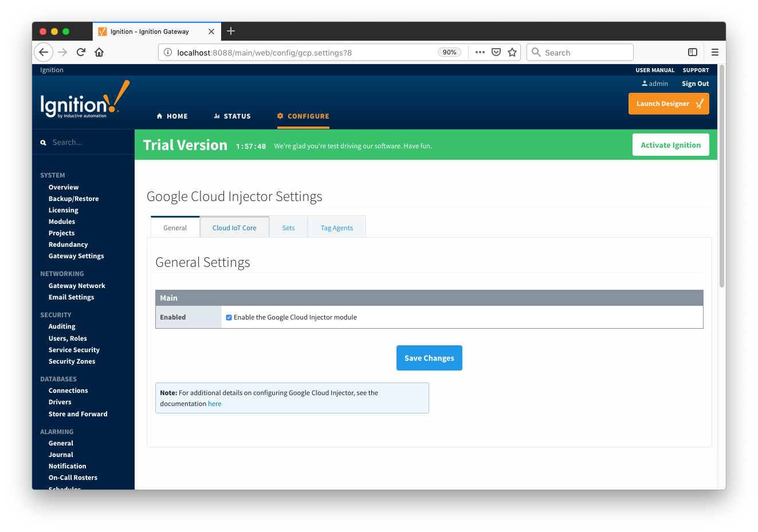Bookmark this page with star icon
Viewport: 758px width, 532px height.
[x=512, y=52]
